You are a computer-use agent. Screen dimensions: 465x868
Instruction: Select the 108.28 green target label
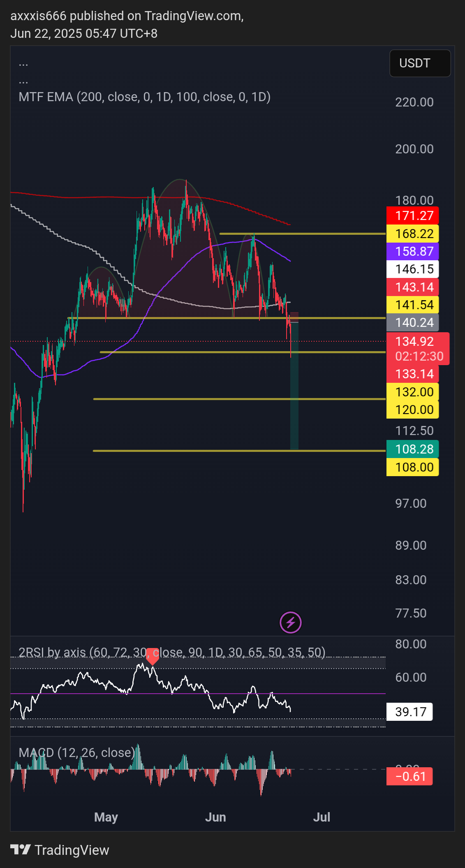point(413,449)
